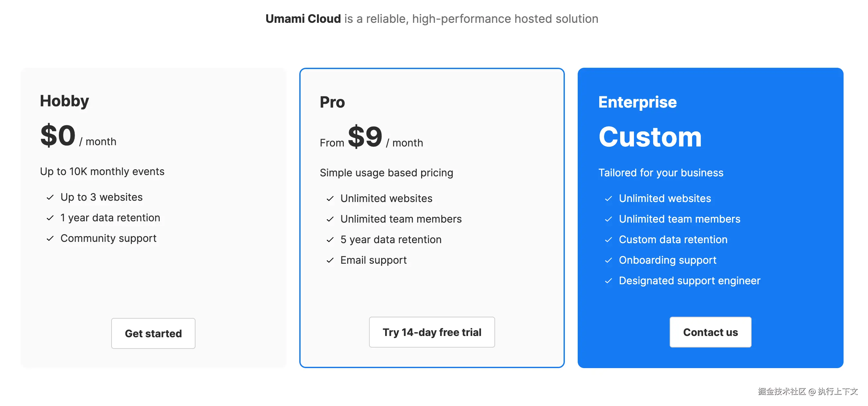Screen dimensions: 868x406
Task: Click the checkmark beside Designated support engineer
Action: tap(608, 281)
